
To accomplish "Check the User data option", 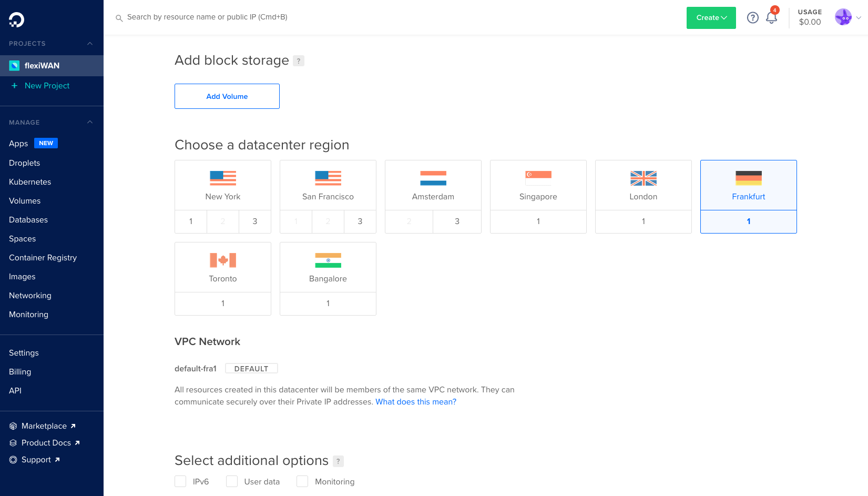I will pyautogui.click(x=232, y=481).
